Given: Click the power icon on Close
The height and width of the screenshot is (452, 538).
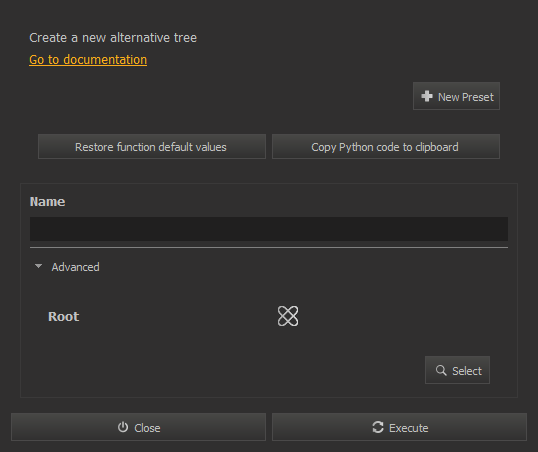Looking at the screenshot, I should click(123, 427).
